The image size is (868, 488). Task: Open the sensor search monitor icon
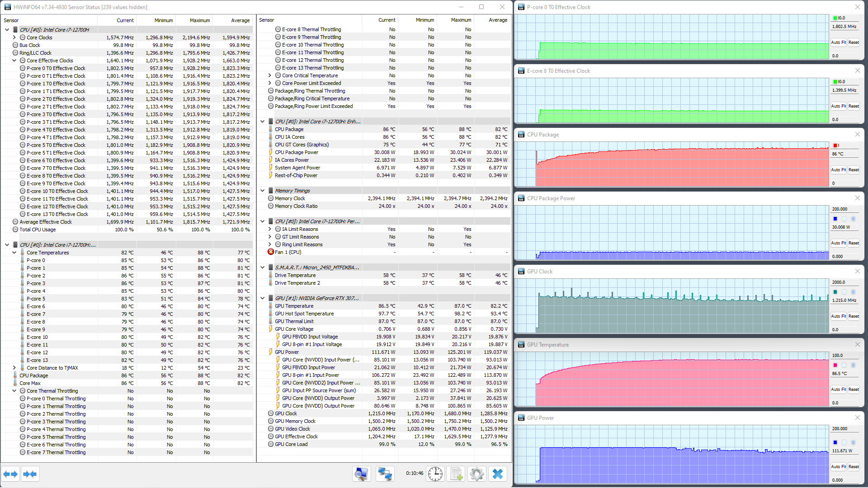[361, 474]
